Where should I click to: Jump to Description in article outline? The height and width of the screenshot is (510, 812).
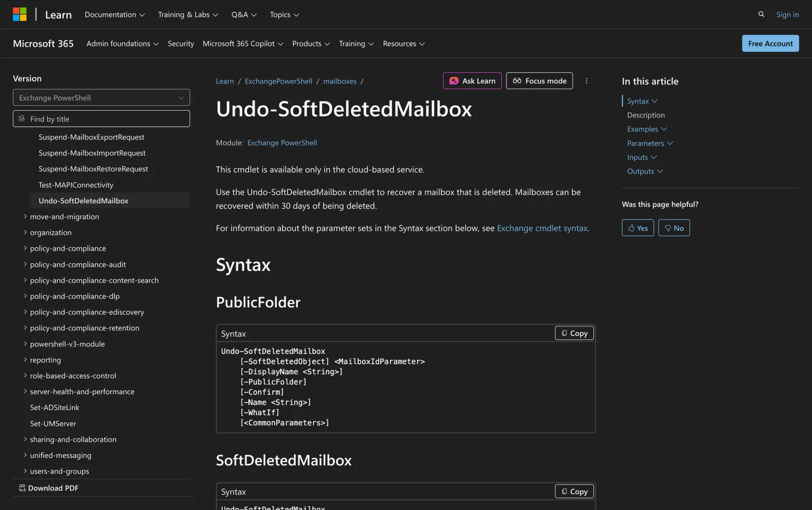coord(646,115)
